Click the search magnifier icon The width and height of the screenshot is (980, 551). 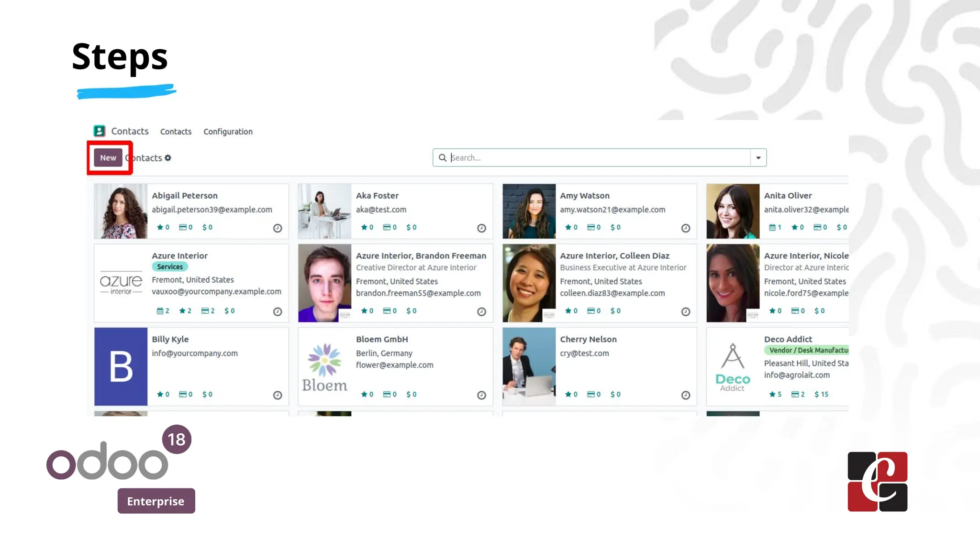coord(443,158)
